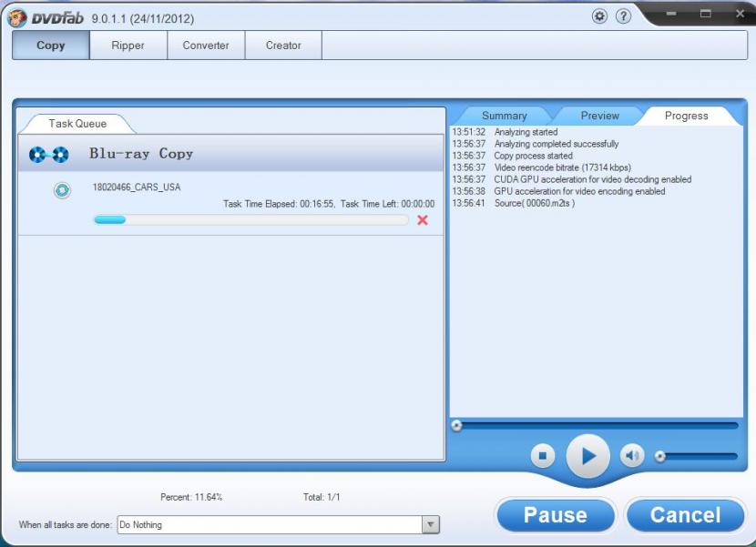The width and height of the screenshot is (756, 547).
Task: Click the preview seek bar handle
Action: pos(456,426)
